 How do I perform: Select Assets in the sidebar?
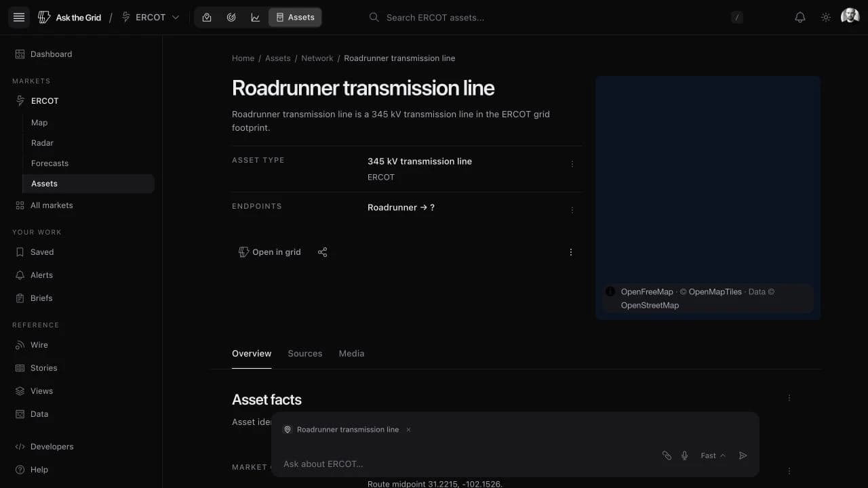click(x=88, y=184)
